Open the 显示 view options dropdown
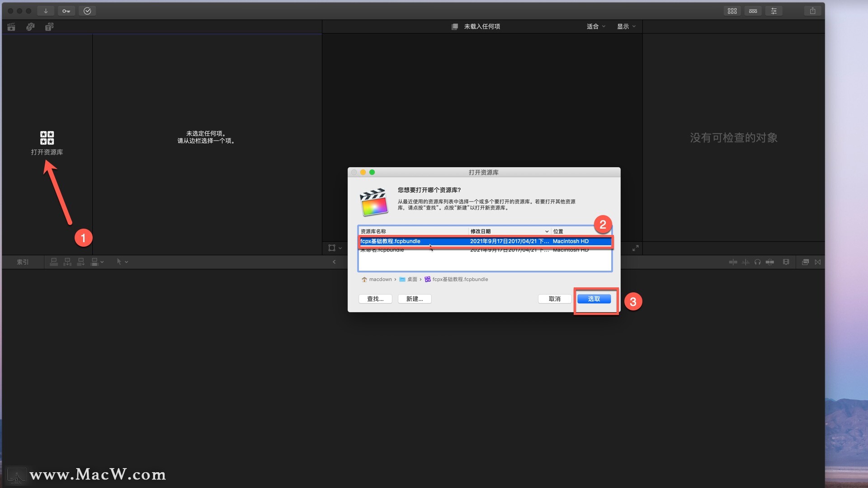The height and width of the screenshot is (488, 868). [x=626, y=27]
